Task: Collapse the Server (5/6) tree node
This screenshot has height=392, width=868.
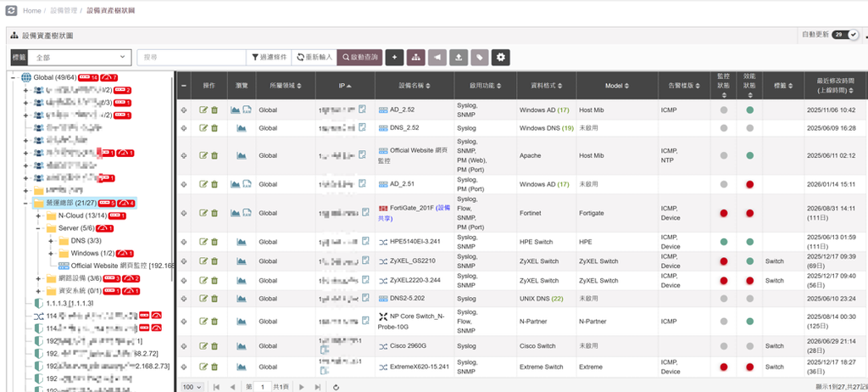Action: pos(38,228)
